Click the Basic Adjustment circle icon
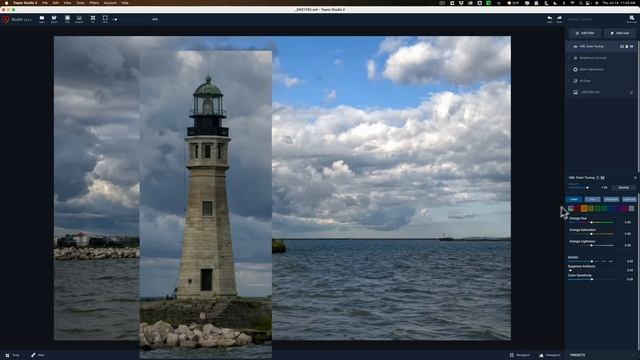The width and height of the screenshot is (640, 360). pos(576,69)
